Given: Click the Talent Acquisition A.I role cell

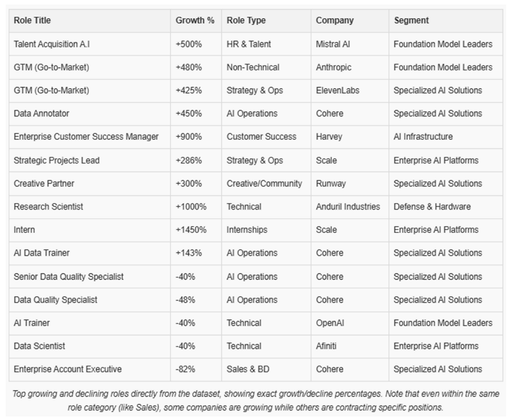Looking at the screenshot, I should tap(52, 44).
